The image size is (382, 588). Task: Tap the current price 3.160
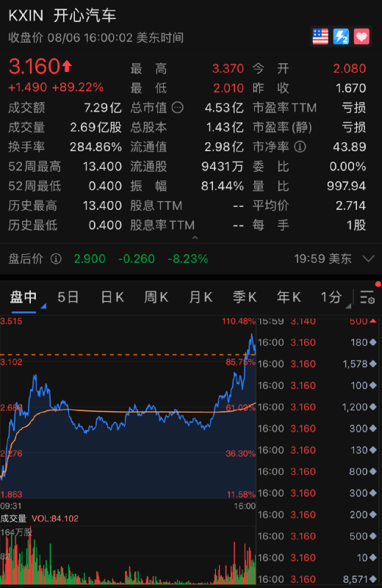[x=34, y=66]
